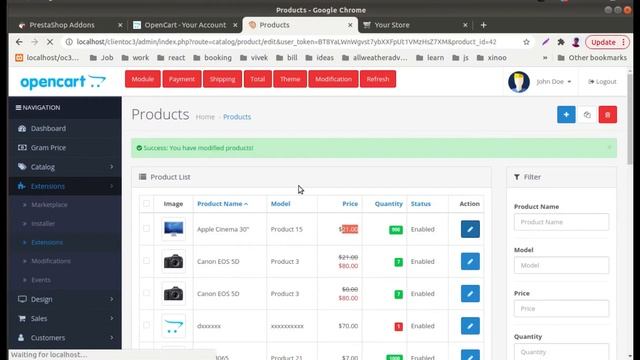Open Events submenu item
This screenshot has width=640, height=360.
pyautogui.click(x=41, y=280)
